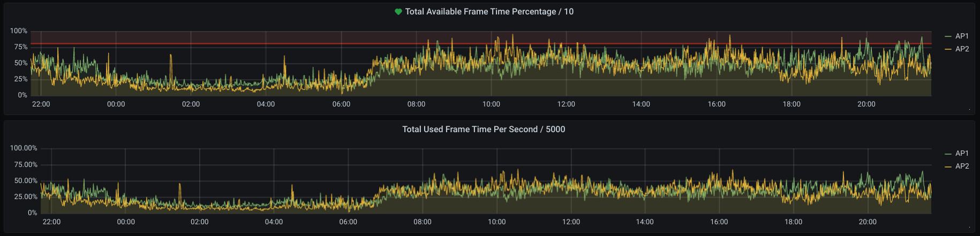Toggle AP1 series in the top panel legend
Image resolution: width=980 pixels, height=236 pixels.
coord(962,36)
